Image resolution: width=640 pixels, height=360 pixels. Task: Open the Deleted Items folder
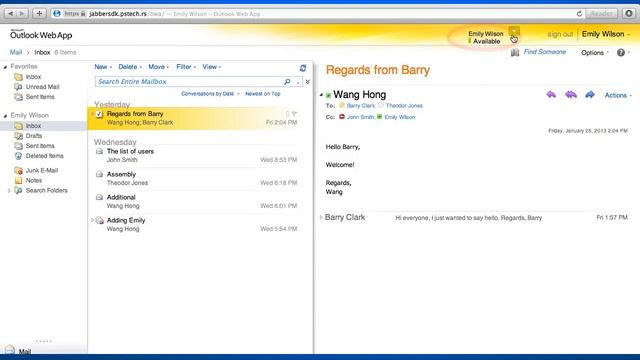[44, 156]
